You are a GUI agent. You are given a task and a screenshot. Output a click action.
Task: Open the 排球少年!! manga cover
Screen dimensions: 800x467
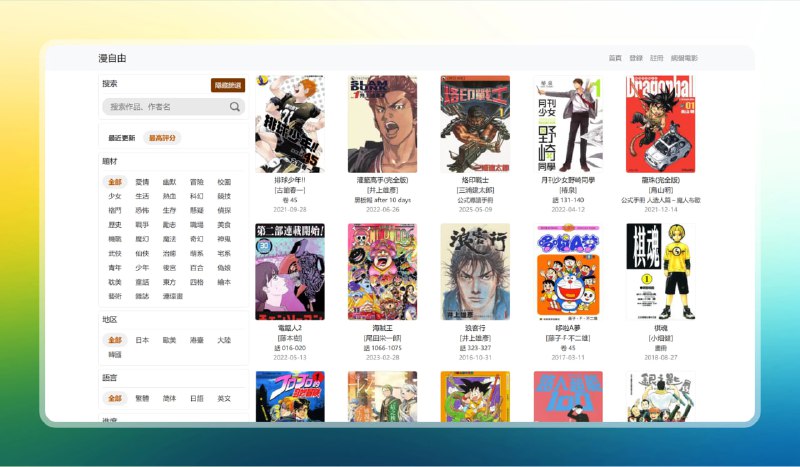[x=290, y=124]
